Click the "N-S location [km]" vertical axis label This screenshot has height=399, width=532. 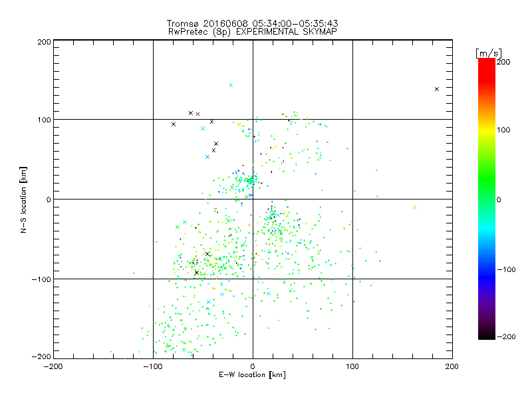tap(23, 199)
